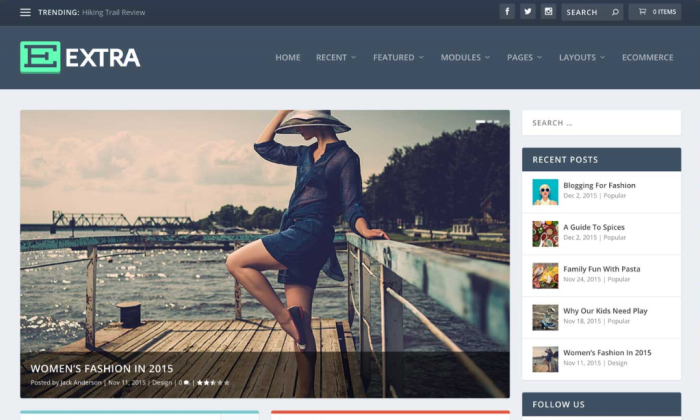This screenshot has height=420, width=700.
Task: Open the hamburger menu icon
Action: [25, 12]
